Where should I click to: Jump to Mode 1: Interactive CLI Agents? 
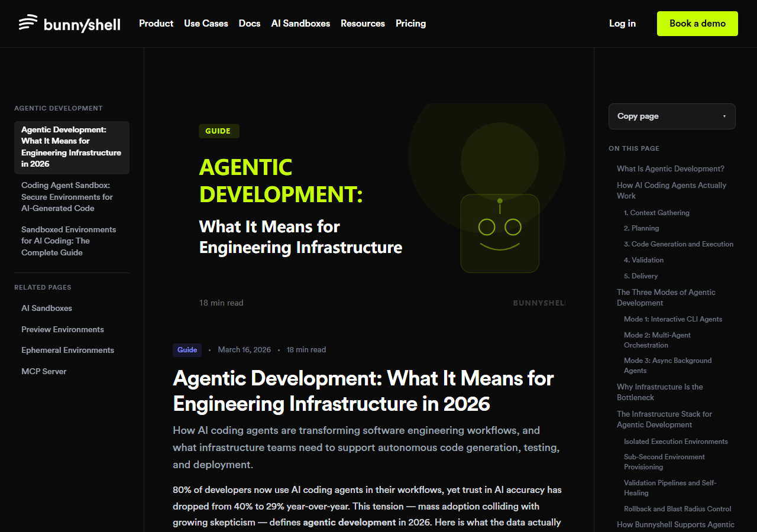click(x=673, y=319)
